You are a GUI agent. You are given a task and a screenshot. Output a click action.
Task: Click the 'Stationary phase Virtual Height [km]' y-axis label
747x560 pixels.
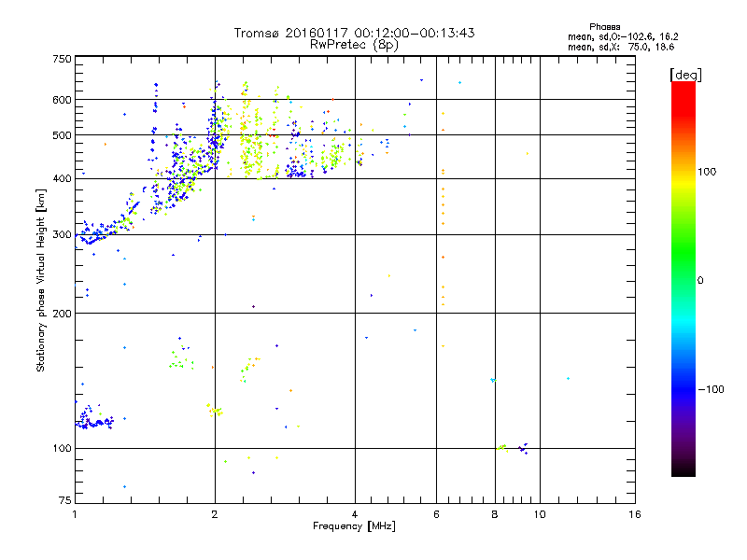pos(41,281)
